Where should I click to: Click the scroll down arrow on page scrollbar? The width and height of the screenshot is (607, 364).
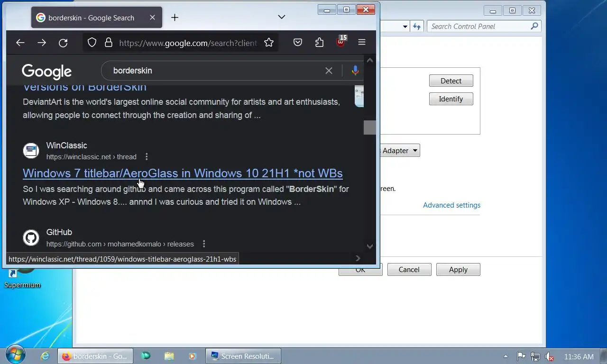pos(370,246)
